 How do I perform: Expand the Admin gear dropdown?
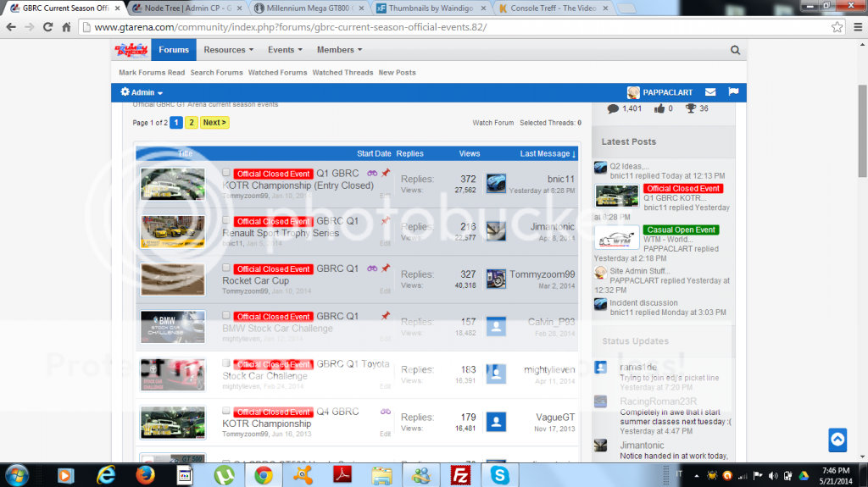(142, 92)
